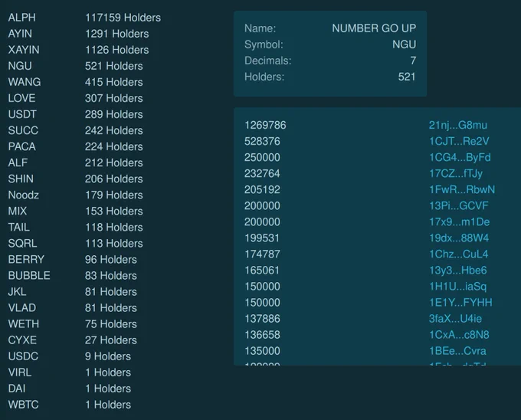
Task: Open holder address 17x9...m1De
Action: (x=459, y=221)
